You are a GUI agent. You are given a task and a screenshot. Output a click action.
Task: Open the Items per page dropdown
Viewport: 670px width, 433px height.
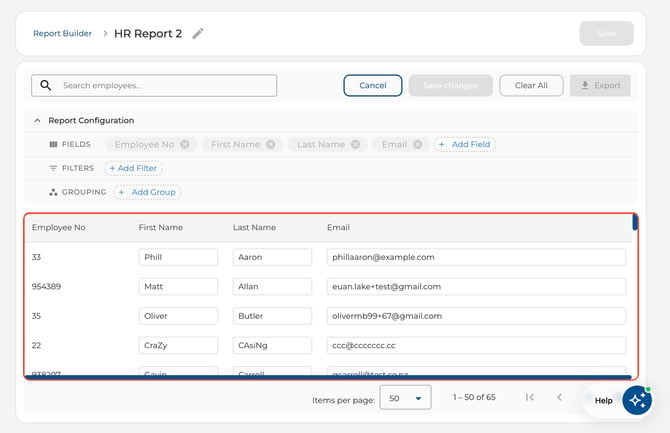pos(405,398)
